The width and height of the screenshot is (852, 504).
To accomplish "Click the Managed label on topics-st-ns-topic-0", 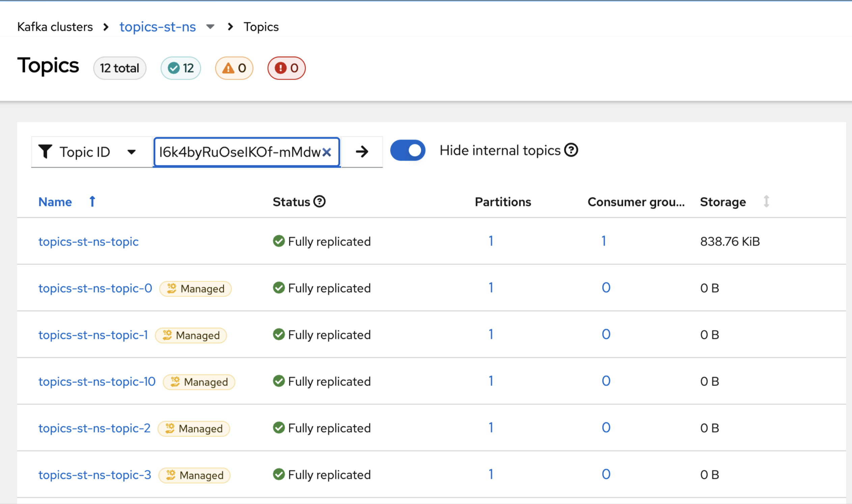I will coord(196,289).
